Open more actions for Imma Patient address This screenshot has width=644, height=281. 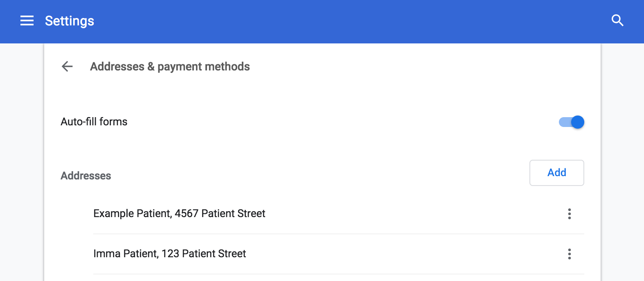pyautogui.click(x=569, y=254)
